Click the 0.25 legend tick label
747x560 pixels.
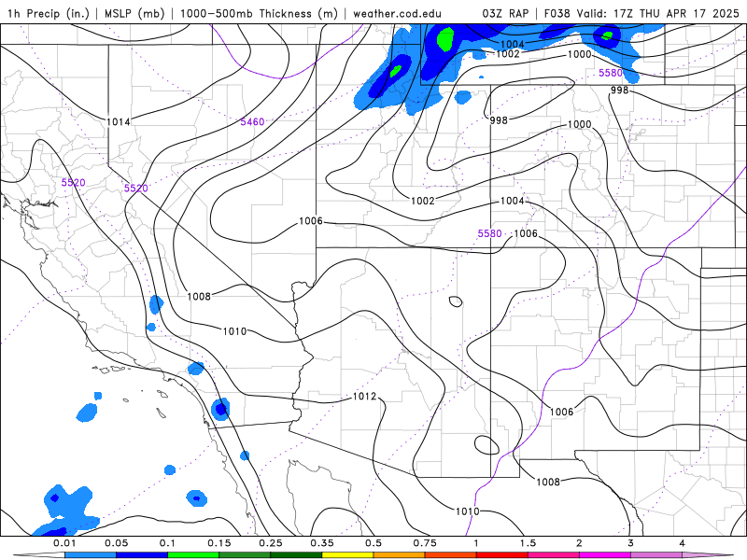point(271,543)
